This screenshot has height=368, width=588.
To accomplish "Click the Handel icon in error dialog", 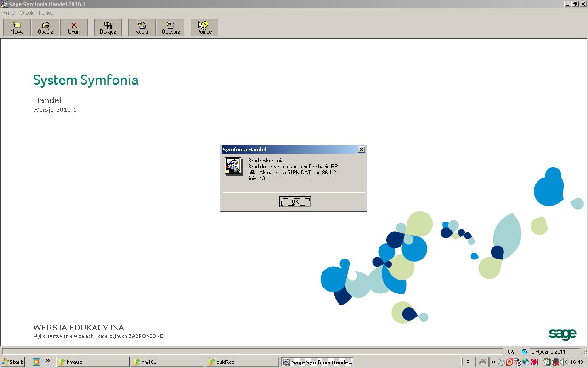I will pos(233,166).
